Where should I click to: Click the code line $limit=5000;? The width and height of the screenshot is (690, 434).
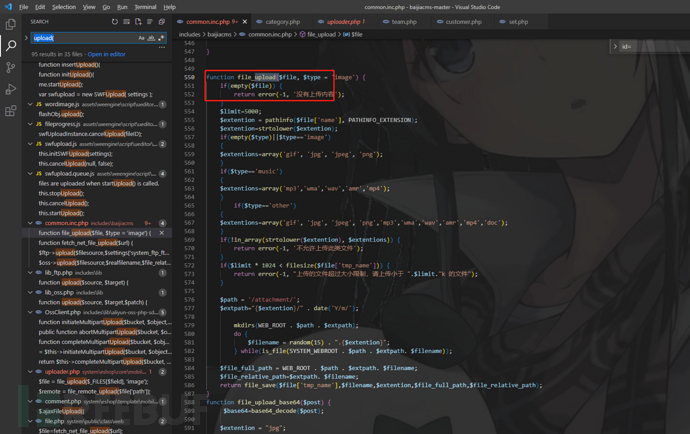pos(240,111)
